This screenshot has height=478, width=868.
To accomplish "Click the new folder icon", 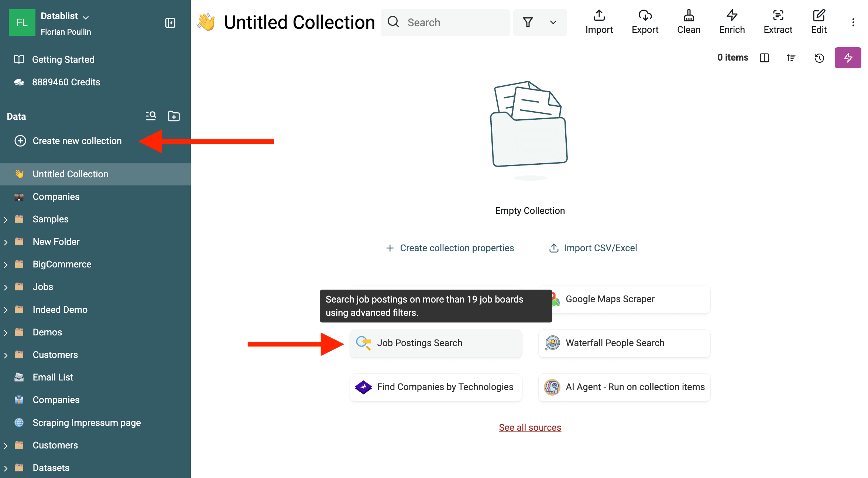I will (x=174, y=116).
